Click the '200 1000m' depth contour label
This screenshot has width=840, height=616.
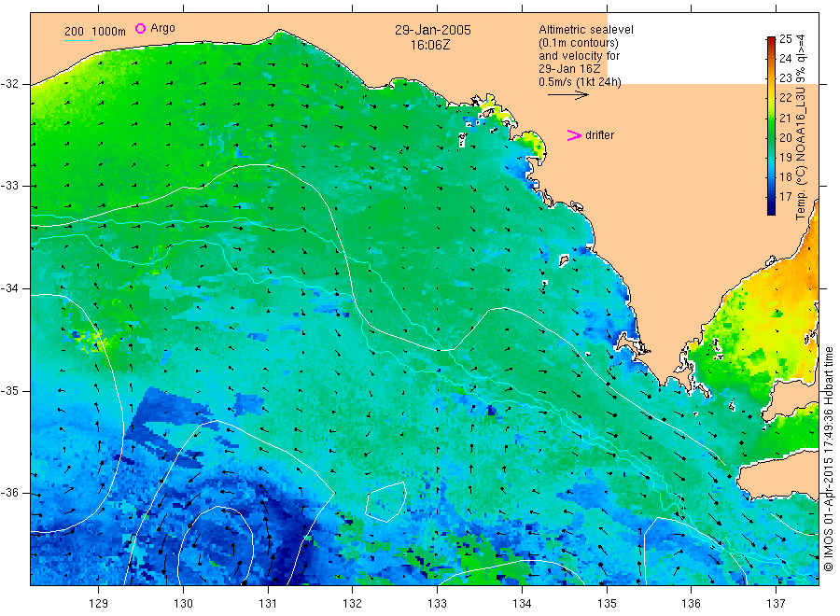(95, 32)
